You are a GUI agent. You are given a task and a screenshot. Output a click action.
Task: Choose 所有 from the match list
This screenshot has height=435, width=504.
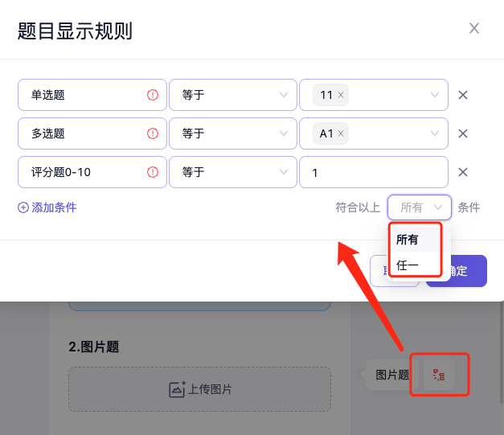coord(408,240)
